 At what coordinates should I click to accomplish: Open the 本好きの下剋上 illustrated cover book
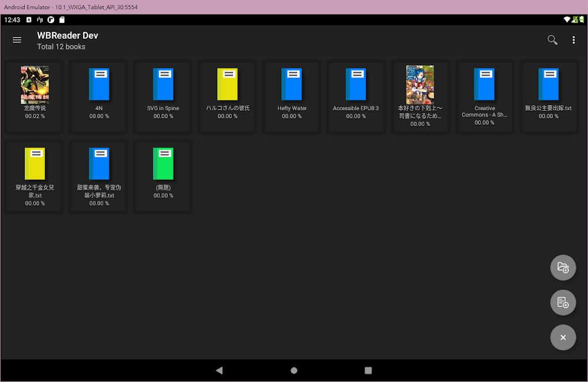(420, 85)
